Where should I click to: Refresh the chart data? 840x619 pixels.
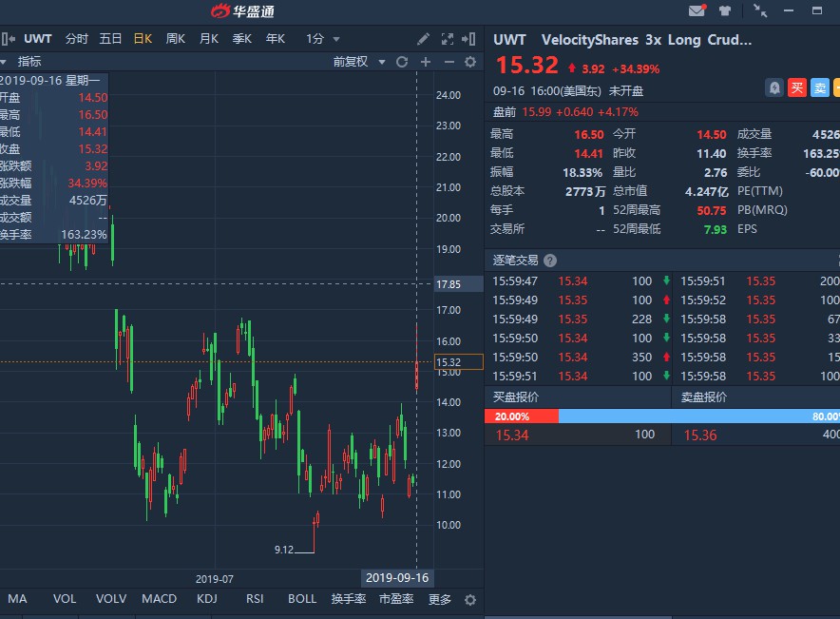(402, 62)
